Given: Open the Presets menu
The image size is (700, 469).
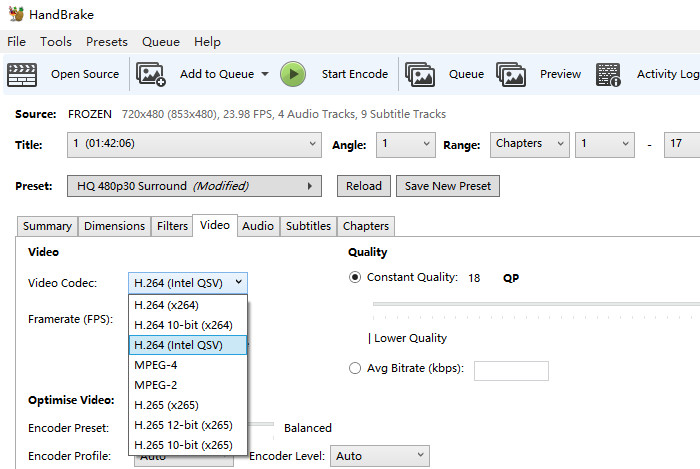Looking at the screenshot, I should point(106,42).
